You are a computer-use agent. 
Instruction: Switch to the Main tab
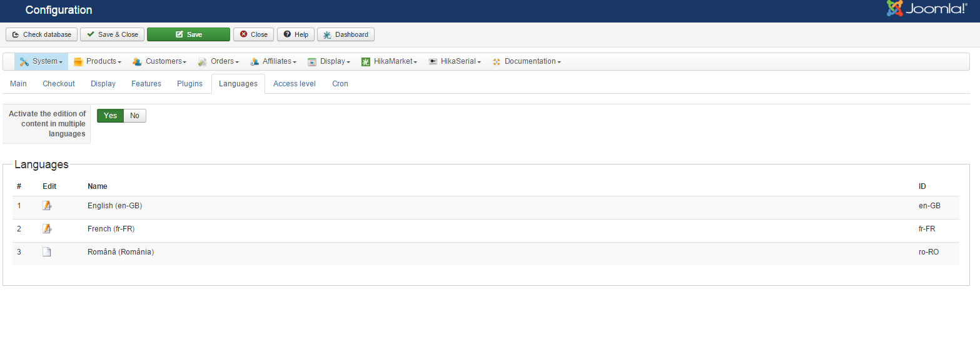click(x=19, y=84)
